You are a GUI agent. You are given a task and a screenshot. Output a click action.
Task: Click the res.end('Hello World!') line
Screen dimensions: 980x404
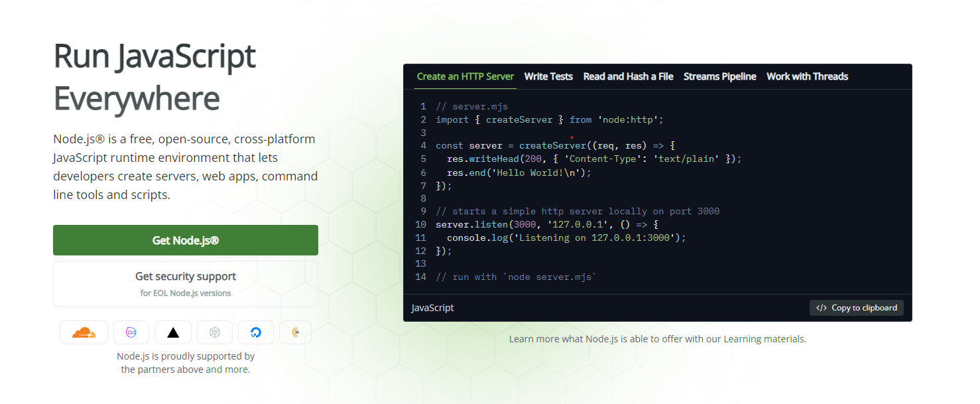click(519, 172)
